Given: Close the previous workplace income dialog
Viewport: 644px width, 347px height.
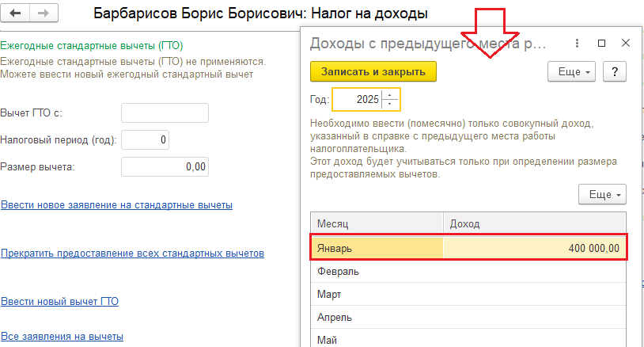Looking at the screenshot, I should pos(626,43).
